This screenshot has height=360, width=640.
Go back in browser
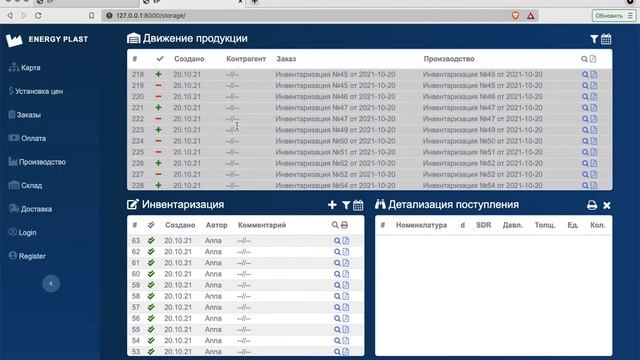[10, 16]
